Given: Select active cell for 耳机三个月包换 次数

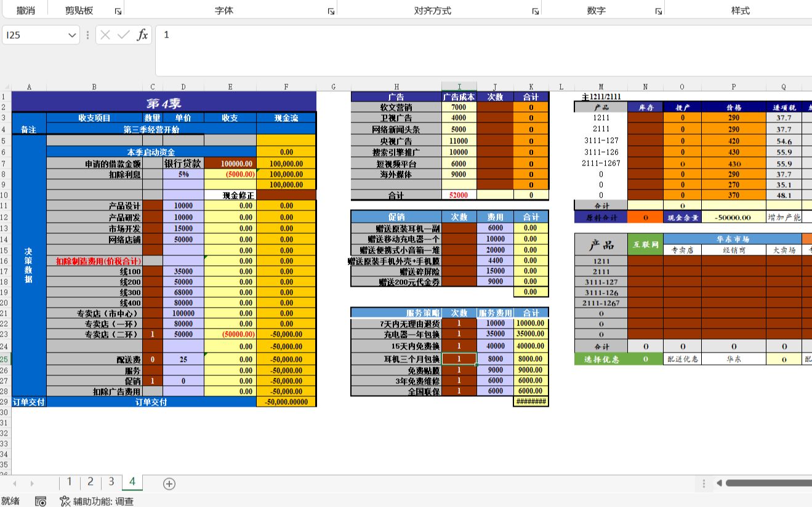Looking at the screenshot, I should 459,359.
